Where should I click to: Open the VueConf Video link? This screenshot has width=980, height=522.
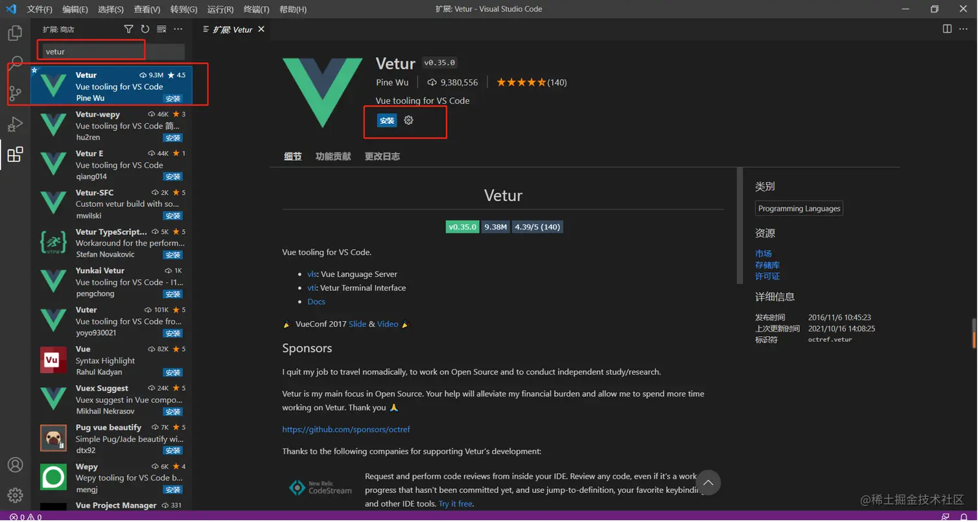[x=388, y=324]
